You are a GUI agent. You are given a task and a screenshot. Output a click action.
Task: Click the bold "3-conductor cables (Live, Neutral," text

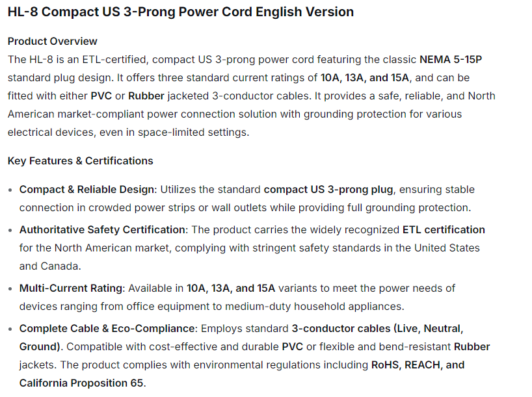tap(377, 328)
